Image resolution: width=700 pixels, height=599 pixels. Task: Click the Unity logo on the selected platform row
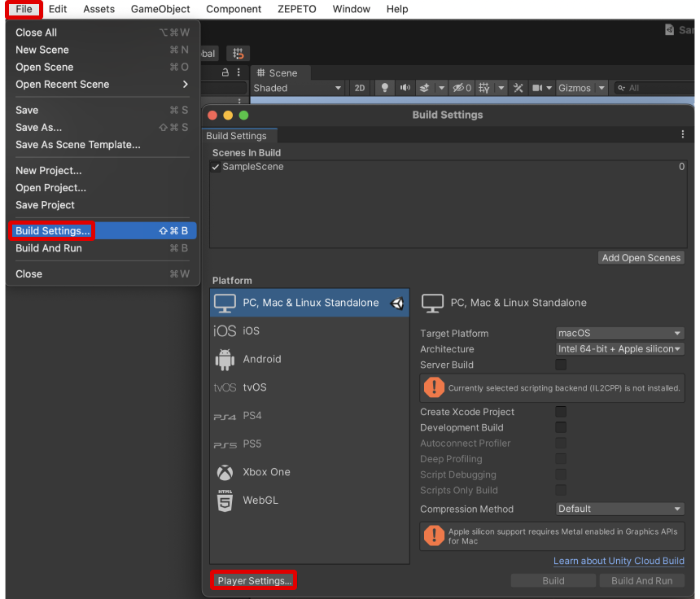point(397,304)
